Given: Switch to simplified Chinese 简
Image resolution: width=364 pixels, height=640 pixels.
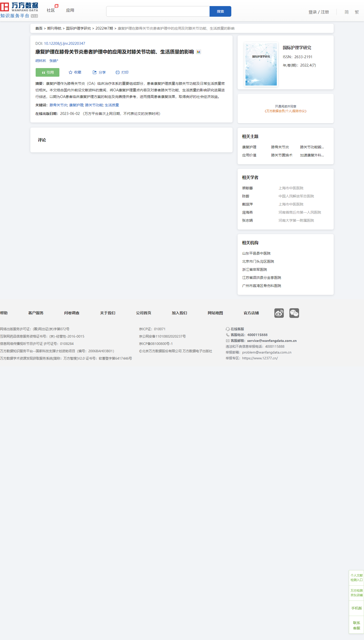Looking at the screenshot, I should pos(347,12).
